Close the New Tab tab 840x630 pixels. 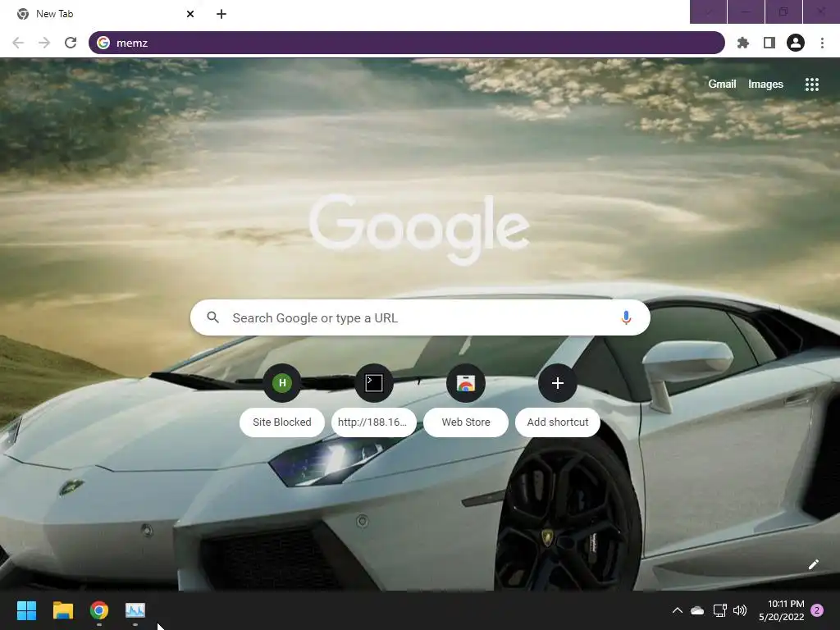point(190,14)
